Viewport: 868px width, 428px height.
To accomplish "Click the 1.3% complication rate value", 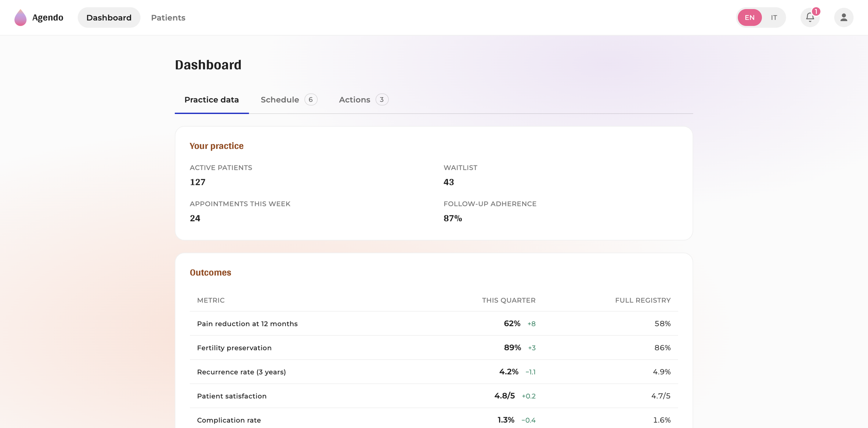I will 506,420.
